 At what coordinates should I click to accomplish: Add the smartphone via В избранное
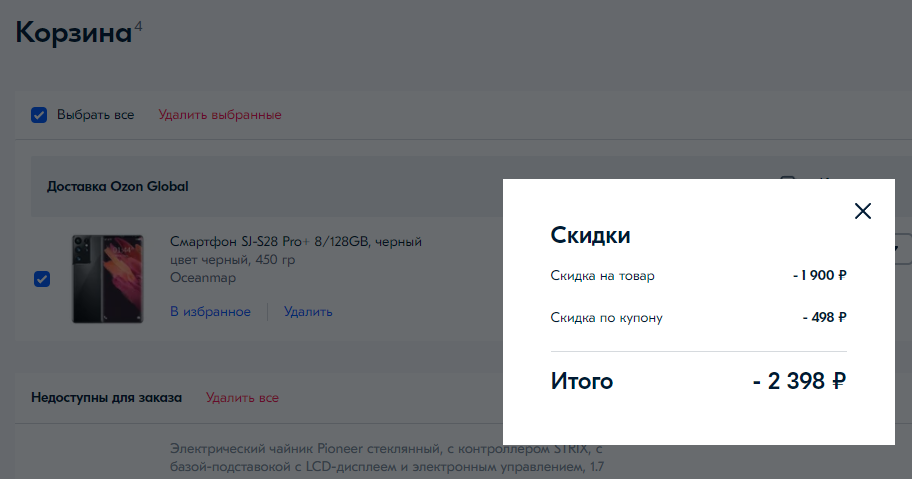210,312
